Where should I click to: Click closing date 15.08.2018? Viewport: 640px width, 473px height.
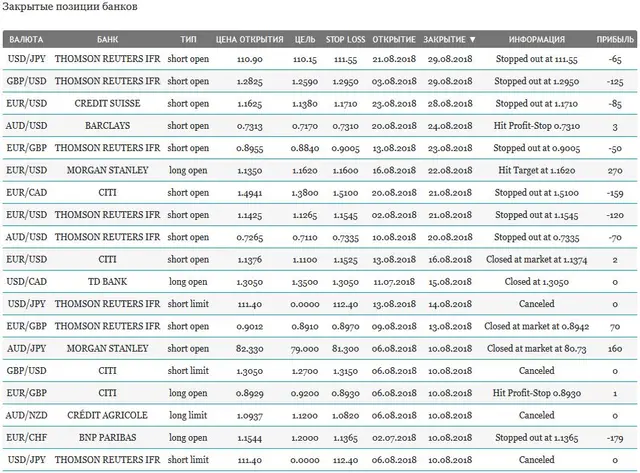click(x=450, y=282)
